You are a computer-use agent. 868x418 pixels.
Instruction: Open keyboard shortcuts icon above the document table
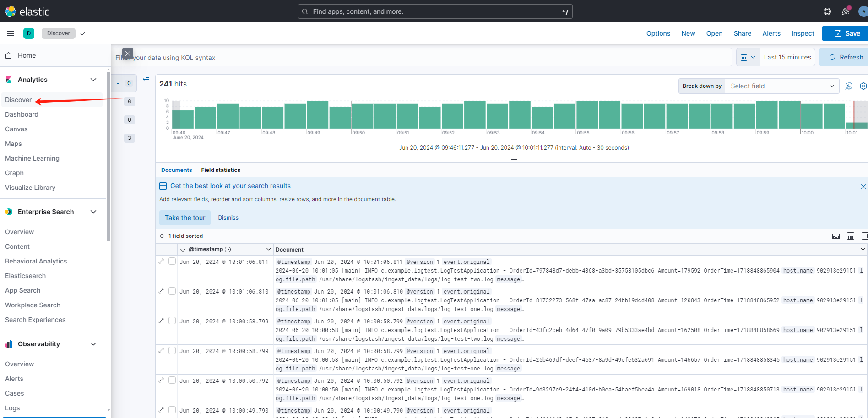[836, 236]
